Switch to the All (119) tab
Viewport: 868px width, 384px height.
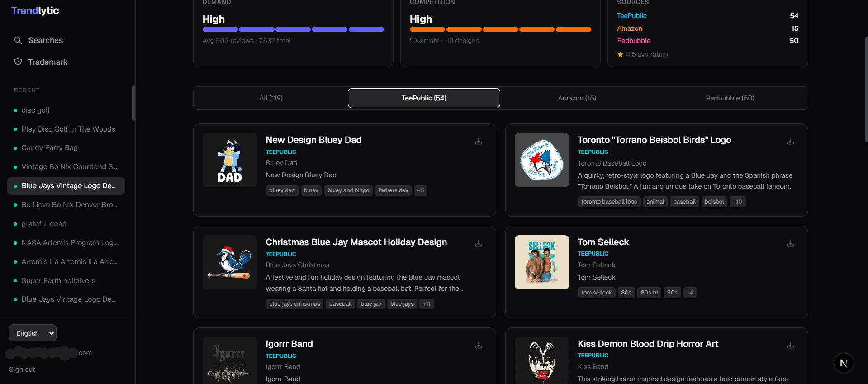point(270,98)
